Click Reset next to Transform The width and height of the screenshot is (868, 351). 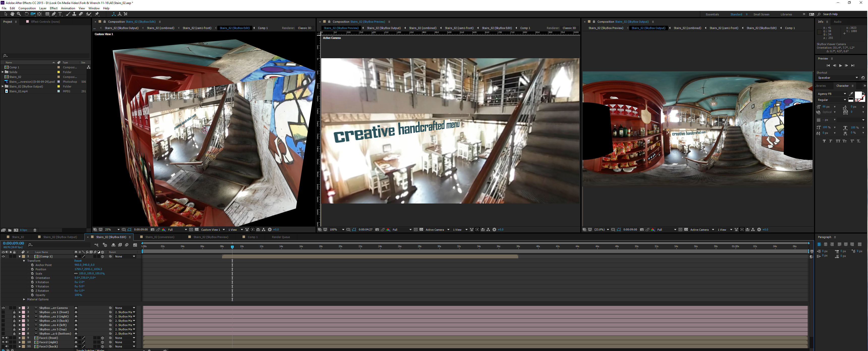click(78, 261)
